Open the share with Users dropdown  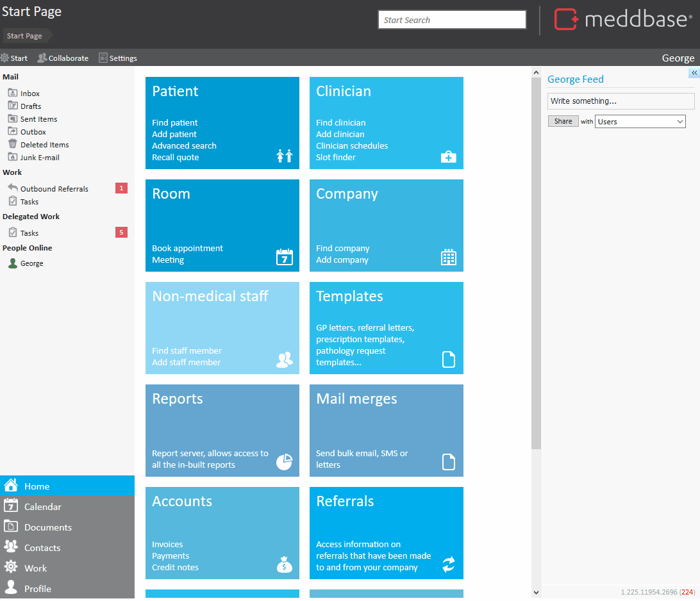[640, 122]
